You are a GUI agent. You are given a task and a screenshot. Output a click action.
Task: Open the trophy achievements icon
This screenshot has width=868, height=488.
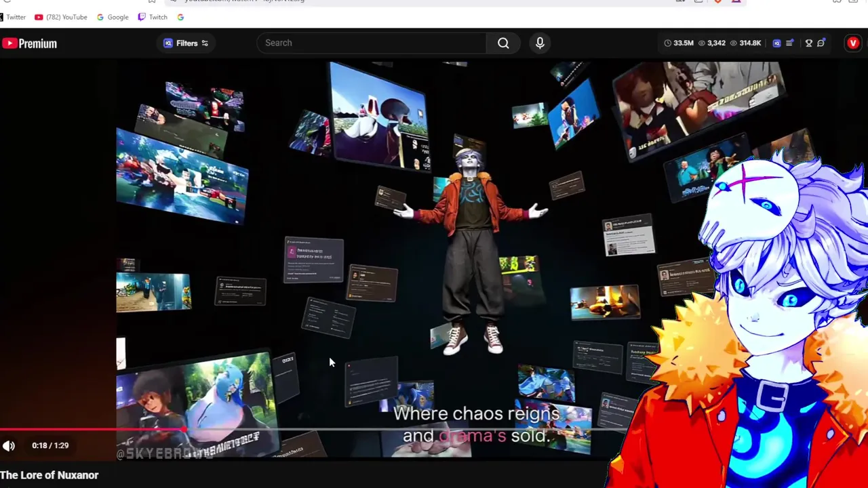[x=808, y=43]
